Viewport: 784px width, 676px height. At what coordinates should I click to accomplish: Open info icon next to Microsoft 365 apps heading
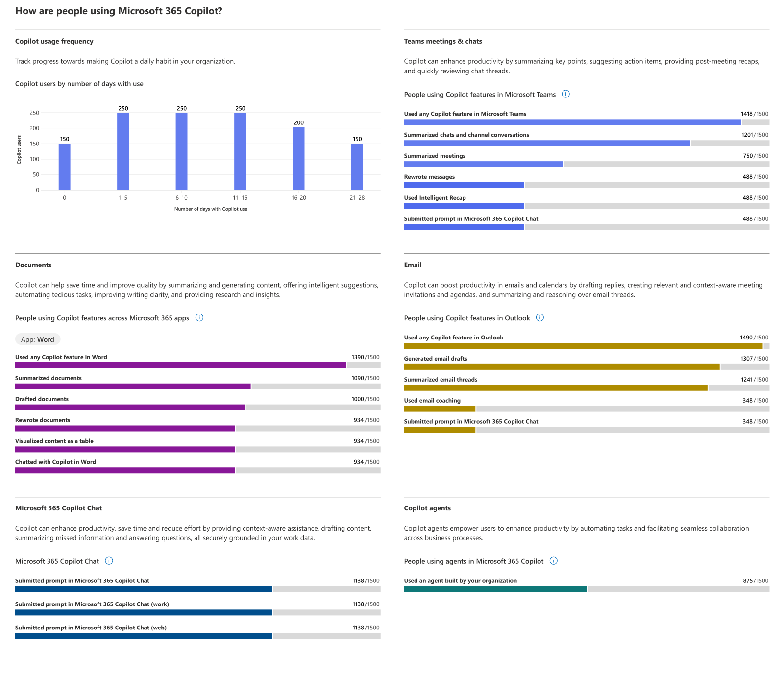(x=199, y=317)
